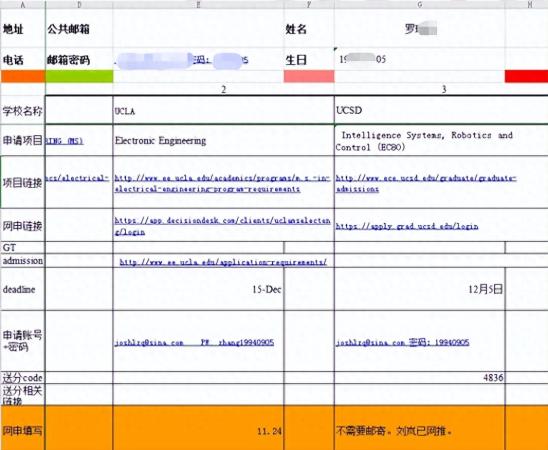Select the 11.24 cell in orange row
Viewport: 548px width, 450px height.
click(x=198, y=428)
